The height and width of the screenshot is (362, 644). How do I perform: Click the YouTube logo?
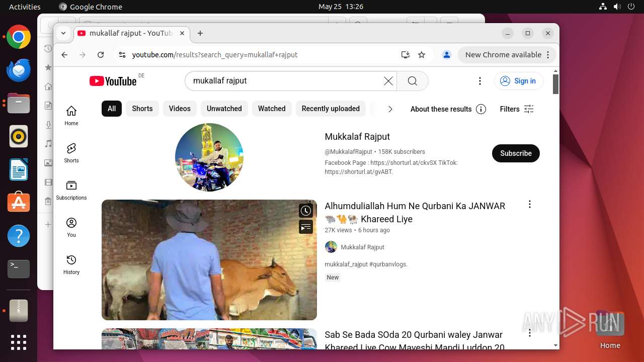[x=113, y=81]
